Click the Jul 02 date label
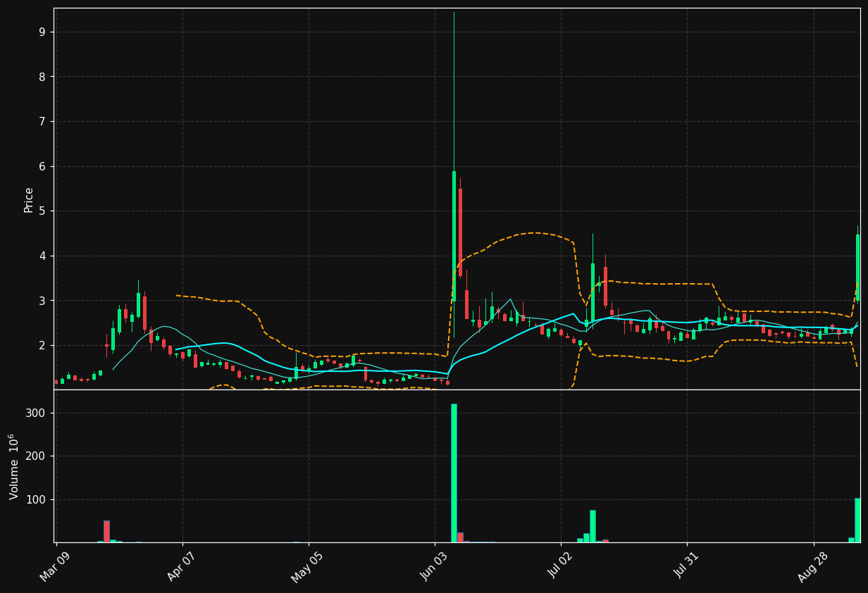This screenshot has height=593, width=868. coord(559,566)
